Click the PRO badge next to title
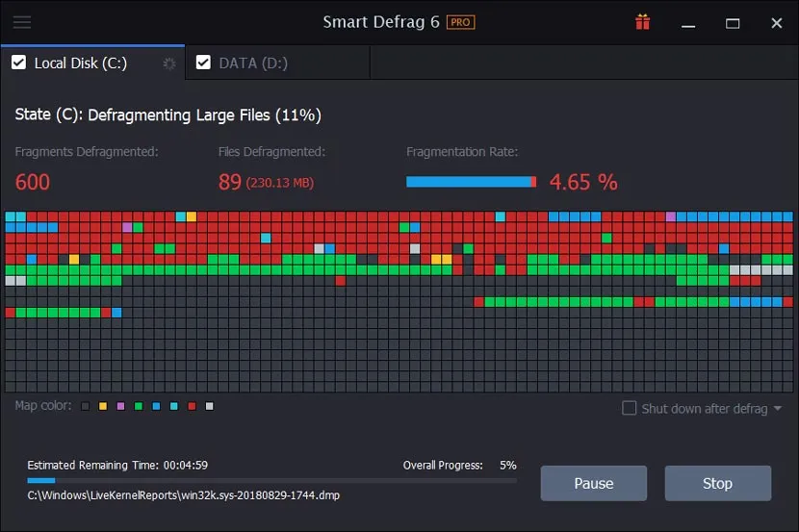 click(x=461, y=22)
